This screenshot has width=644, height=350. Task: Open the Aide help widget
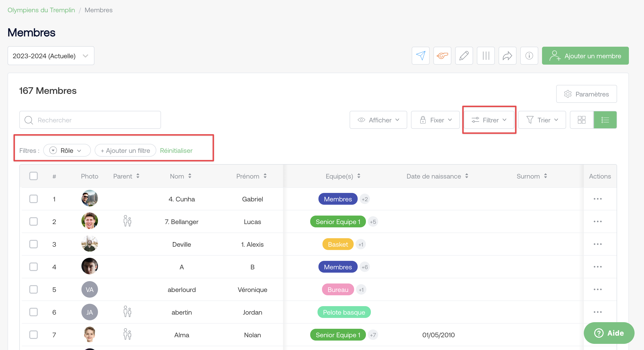pyautogui.click(x=609, y=333)
